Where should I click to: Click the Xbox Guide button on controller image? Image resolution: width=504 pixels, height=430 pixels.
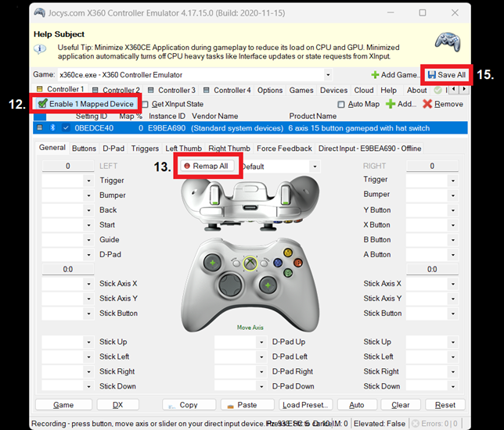250,263
